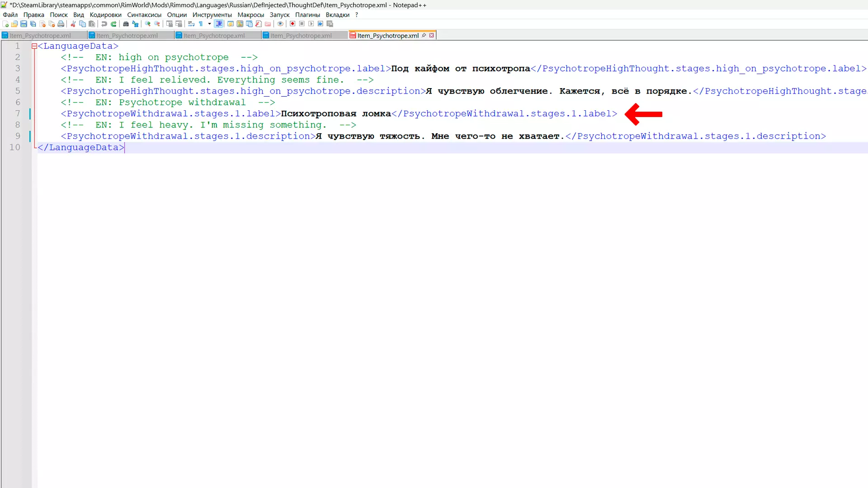Click the Print icon in toolbar
This screenshot has height=488, width=868.
point(61,24)
